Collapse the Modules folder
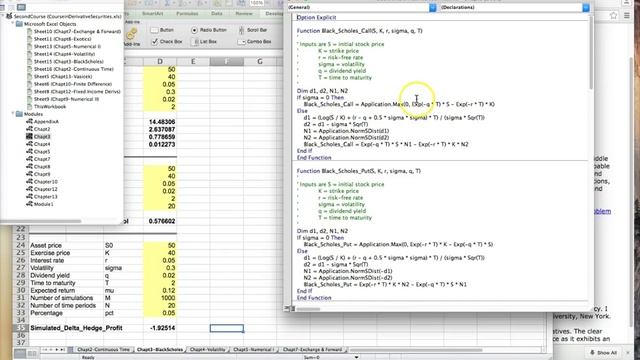 [13, 114]
